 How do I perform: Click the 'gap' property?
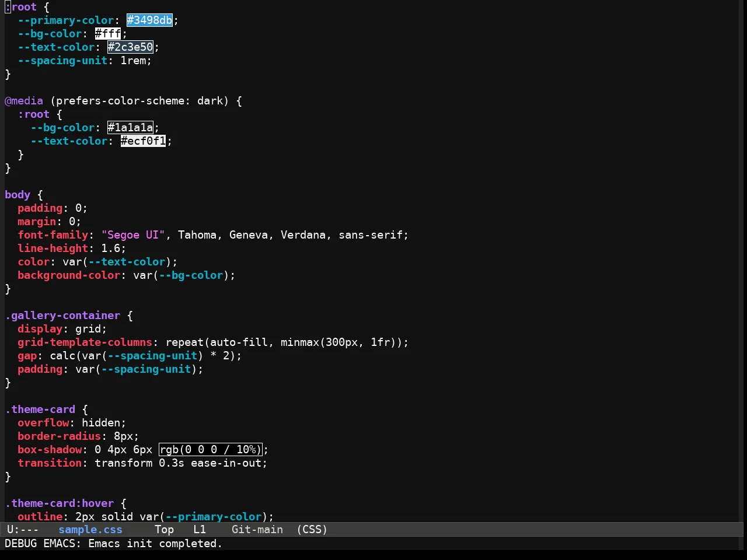point(27,356)
